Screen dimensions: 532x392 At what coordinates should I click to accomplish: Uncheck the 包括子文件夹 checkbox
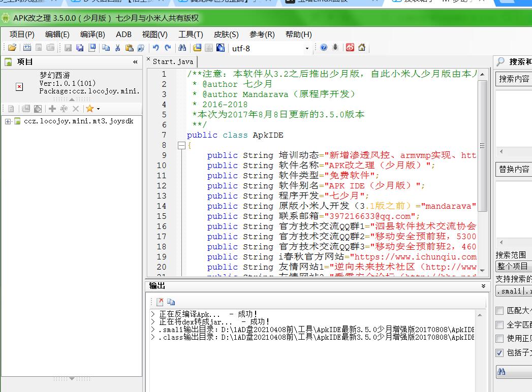pyautogui.click(x=500, y=352)
